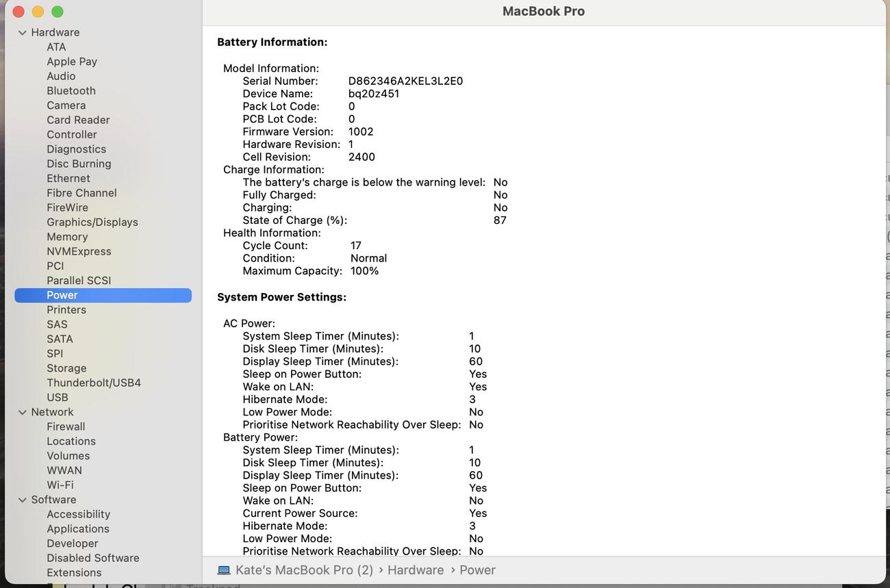Select Extensions in the sidebar
Screen dimensions: 890x588
click(x=74, y=573)
